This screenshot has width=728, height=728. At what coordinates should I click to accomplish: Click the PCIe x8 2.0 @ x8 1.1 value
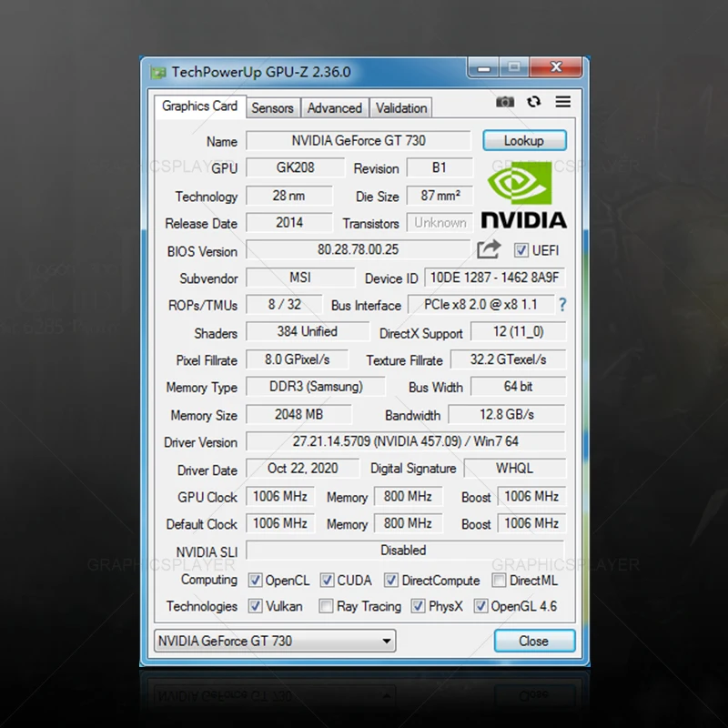(x=480, y=304)
